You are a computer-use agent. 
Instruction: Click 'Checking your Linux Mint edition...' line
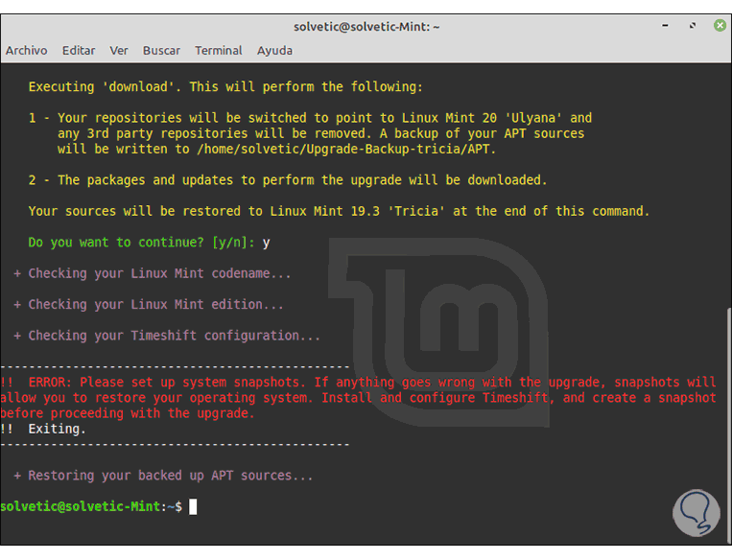[x=149, y=305]
